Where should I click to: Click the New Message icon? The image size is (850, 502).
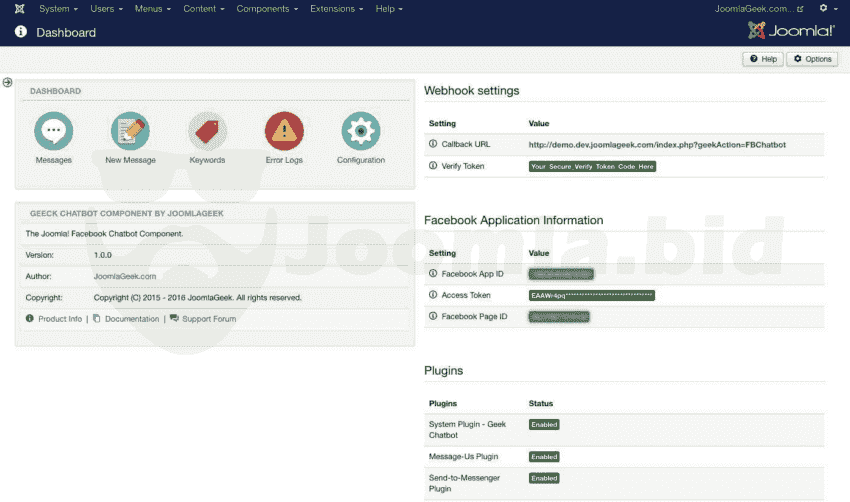(130, 131)
